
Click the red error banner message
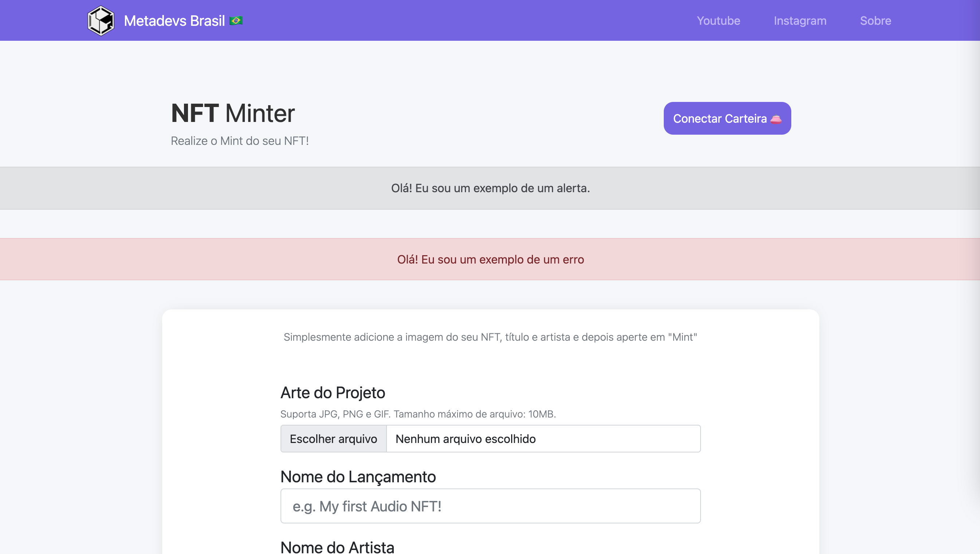[490, 260]
